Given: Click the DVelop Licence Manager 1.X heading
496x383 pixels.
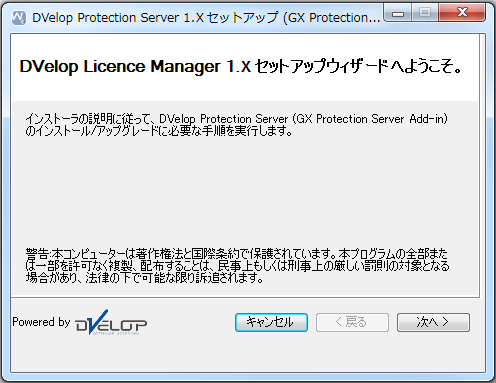Looking at the screenshot, I should tap(135, 66).
